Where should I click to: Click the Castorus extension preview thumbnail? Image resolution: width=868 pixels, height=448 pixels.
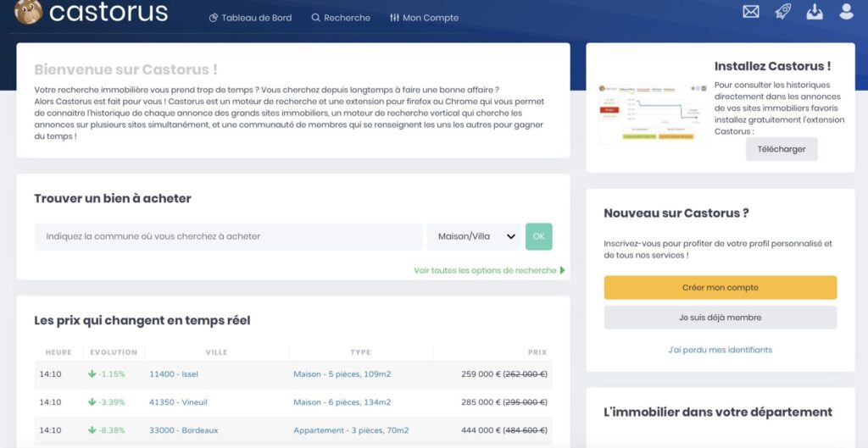click(653, 114)
